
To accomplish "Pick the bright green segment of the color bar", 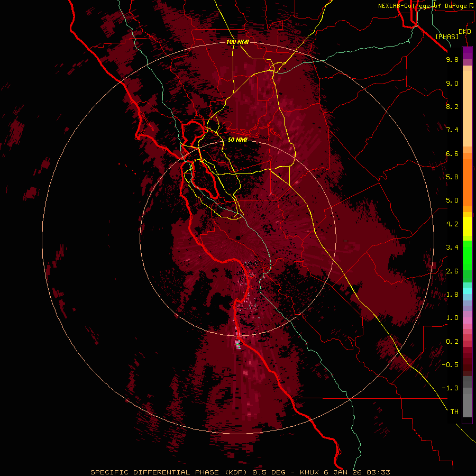I will pos(467,255).
